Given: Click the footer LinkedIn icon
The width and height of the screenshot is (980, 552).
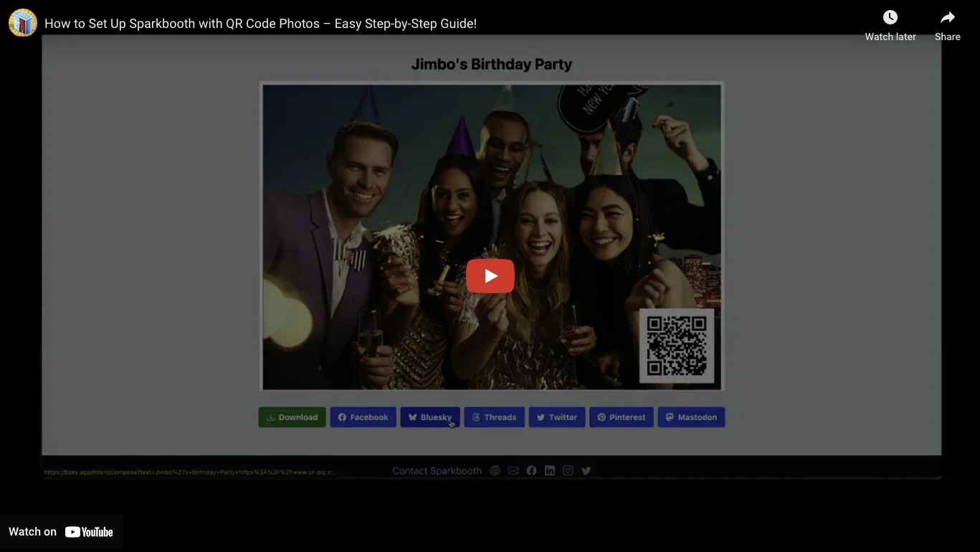Looking at the screenshot, I should point(550,471).
